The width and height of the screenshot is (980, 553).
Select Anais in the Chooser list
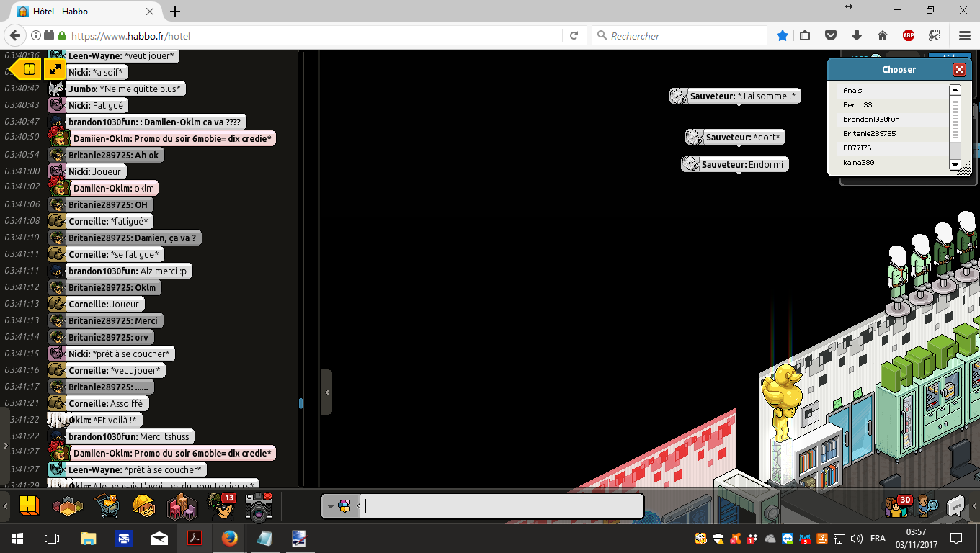(894, 91)
